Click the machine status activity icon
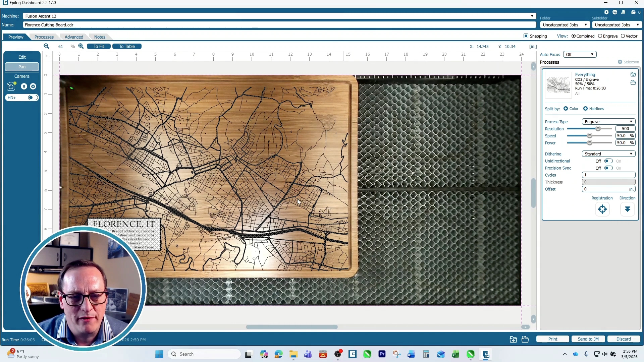 pyautogui.click(x=614, y=12)
